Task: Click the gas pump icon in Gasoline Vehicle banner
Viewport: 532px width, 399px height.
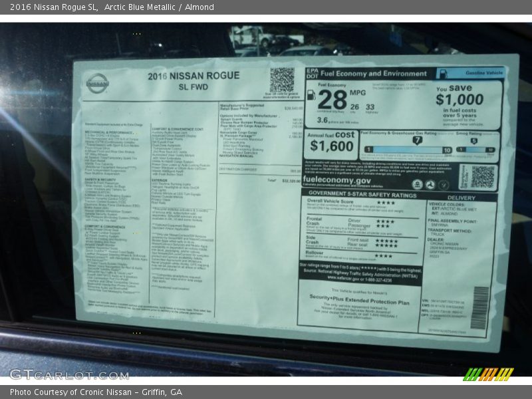Action: point(443,73)
